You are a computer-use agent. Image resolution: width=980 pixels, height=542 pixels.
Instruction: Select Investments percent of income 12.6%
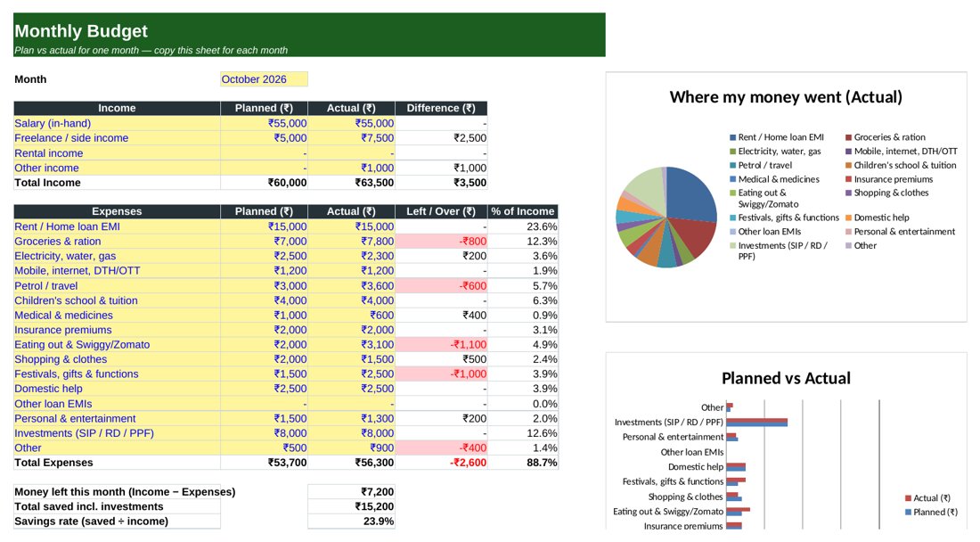tap(522, 433)
